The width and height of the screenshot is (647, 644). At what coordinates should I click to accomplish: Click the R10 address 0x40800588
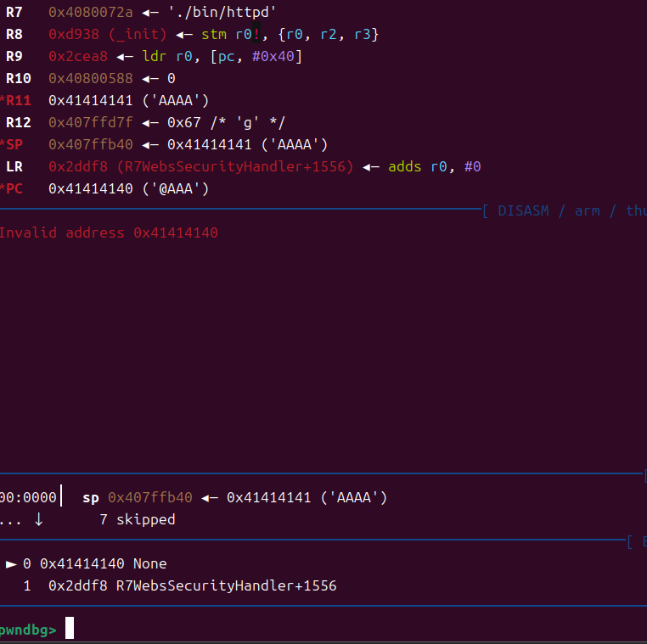pyautogui.click(x=90, y=78)
